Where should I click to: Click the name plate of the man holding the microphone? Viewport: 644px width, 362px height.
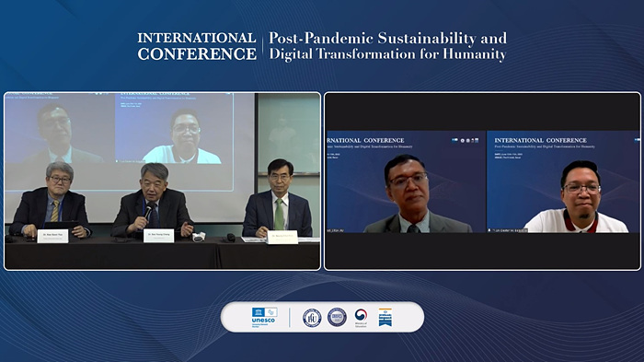click(158, 236)
